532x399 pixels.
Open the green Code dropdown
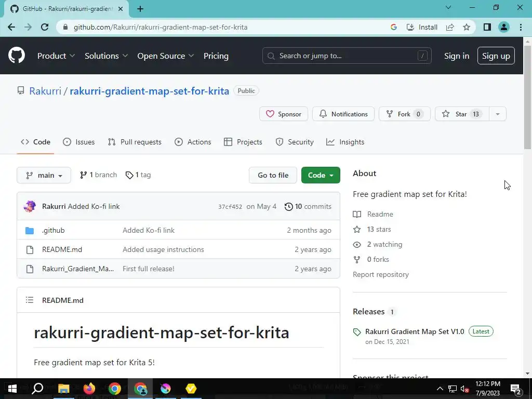click(x=321, y=175)
